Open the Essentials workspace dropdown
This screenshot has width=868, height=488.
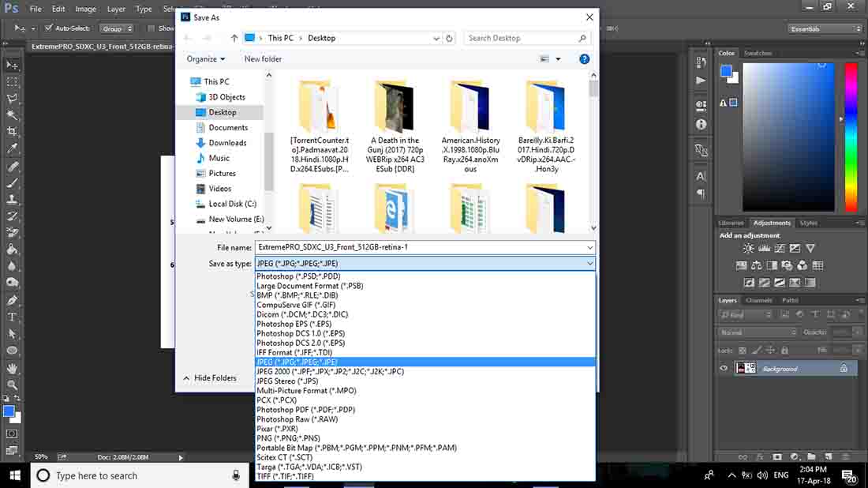tap(825, 28)
